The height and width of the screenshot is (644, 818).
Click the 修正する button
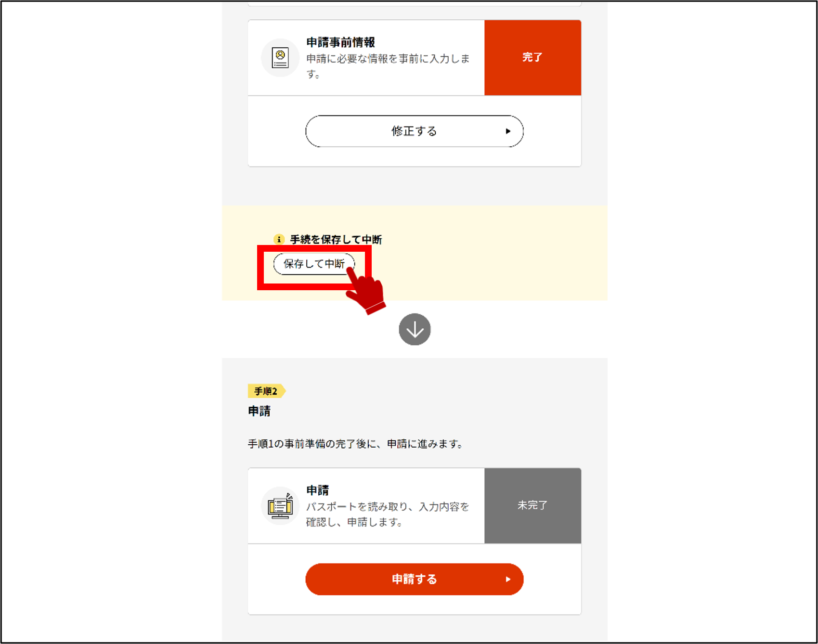[414, 131]
